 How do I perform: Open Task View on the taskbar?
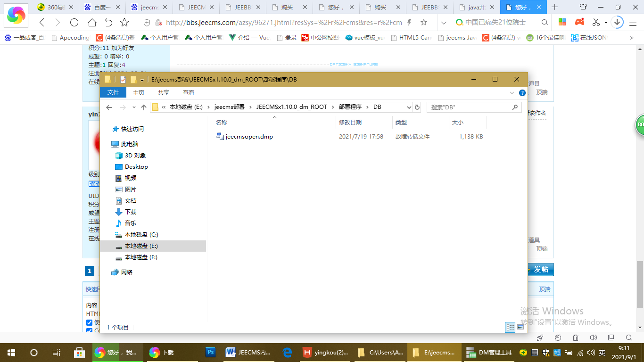coord(56,352)
